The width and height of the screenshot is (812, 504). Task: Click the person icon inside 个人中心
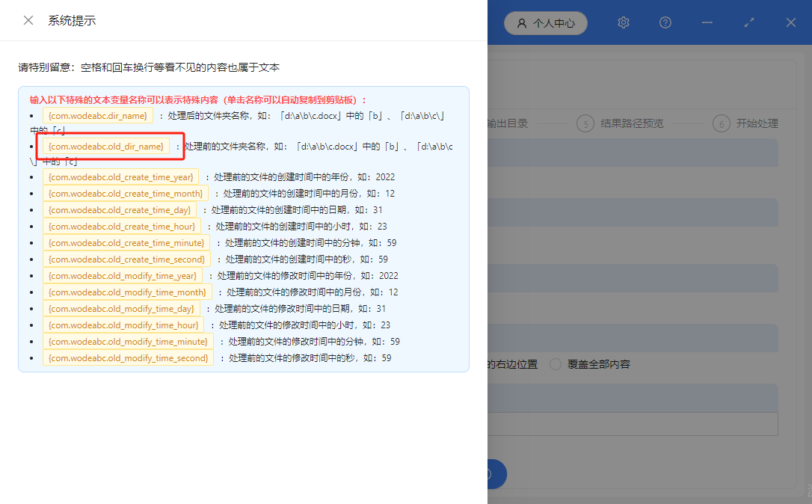(x=522, y=22)
